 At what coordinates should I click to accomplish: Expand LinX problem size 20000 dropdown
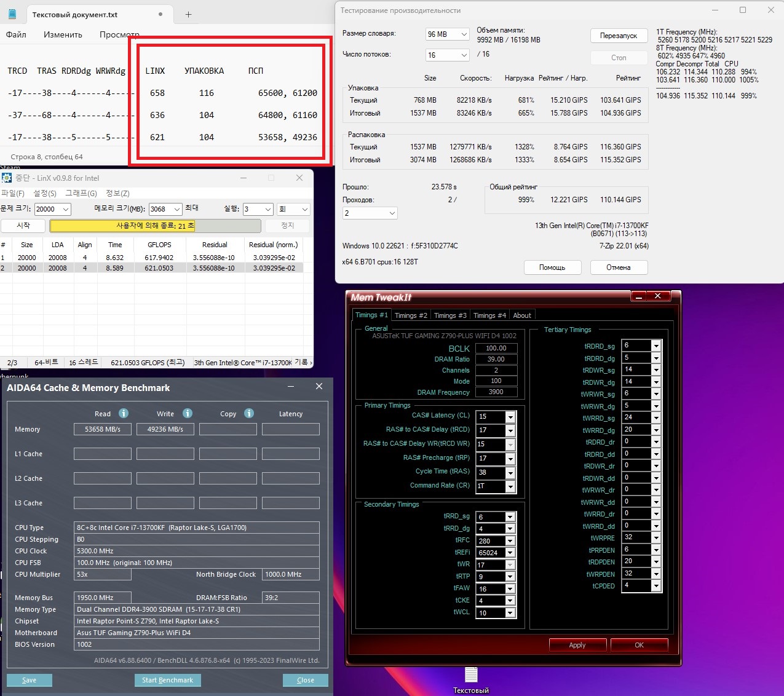tap(65, 209)
